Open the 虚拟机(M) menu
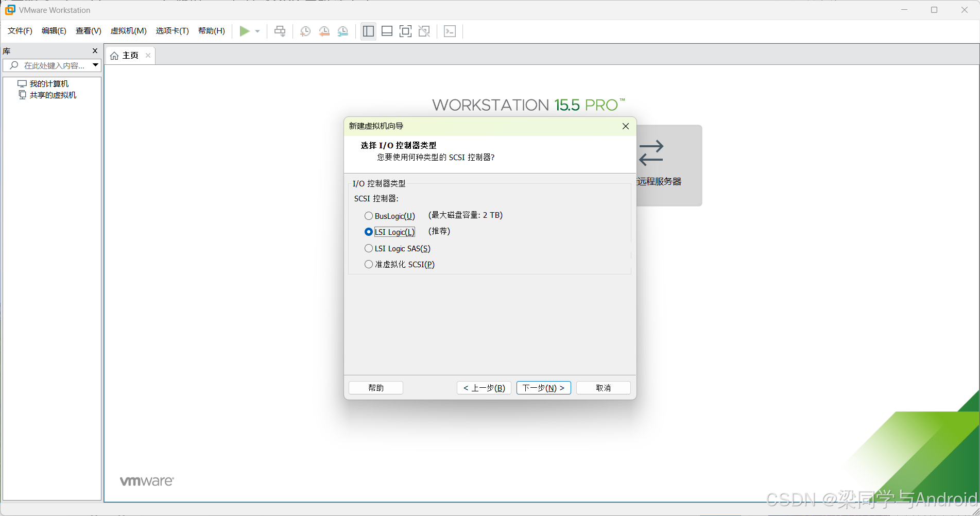This screenshot has height=516, width=980. (x=129, y=31)
